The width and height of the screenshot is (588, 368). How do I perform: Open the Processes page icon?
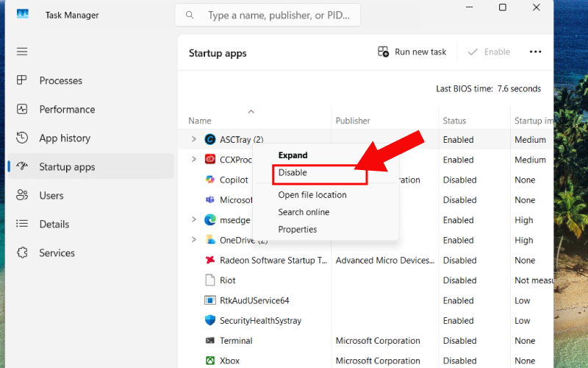(22, 80)
